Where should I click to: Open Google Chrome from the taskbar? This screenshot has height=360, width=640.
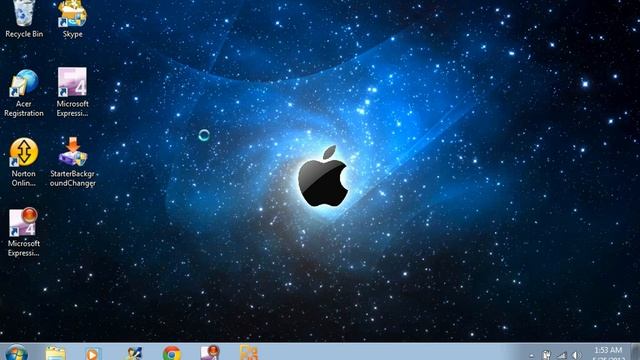click(172, 353)
